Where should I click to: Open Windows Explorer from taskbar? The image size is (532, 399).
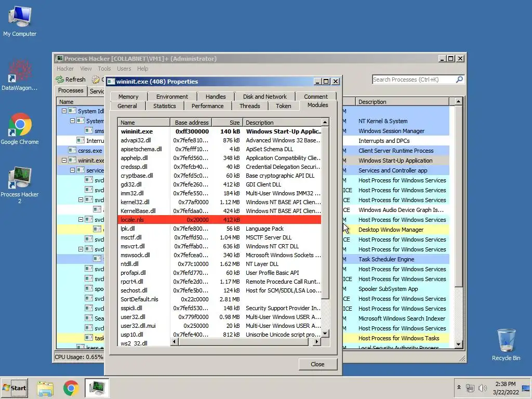(45, 388)
